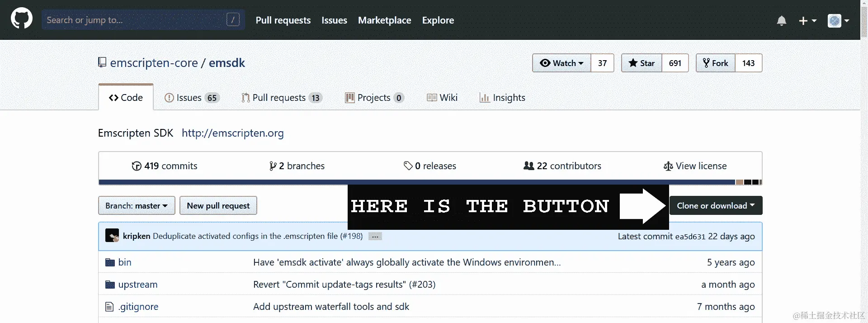This screenshot has height=323, width=868.
Task: Expand commit message ellipsis button
Action: [375, 236]
